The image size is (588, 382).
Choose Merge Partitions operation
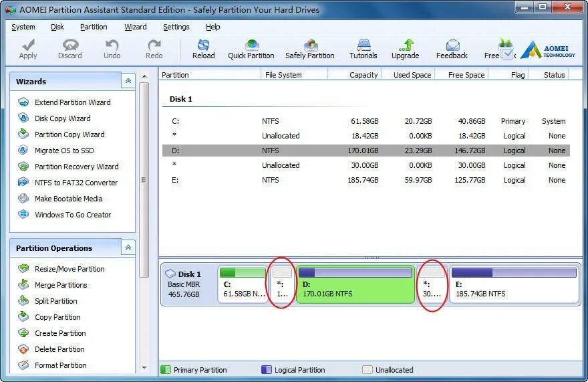61,285
